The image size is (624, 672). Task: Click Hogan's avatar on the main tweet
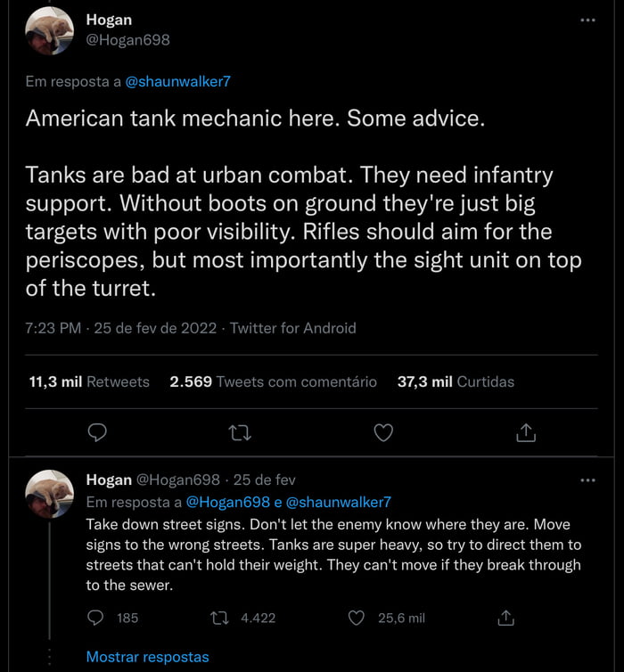50,30
